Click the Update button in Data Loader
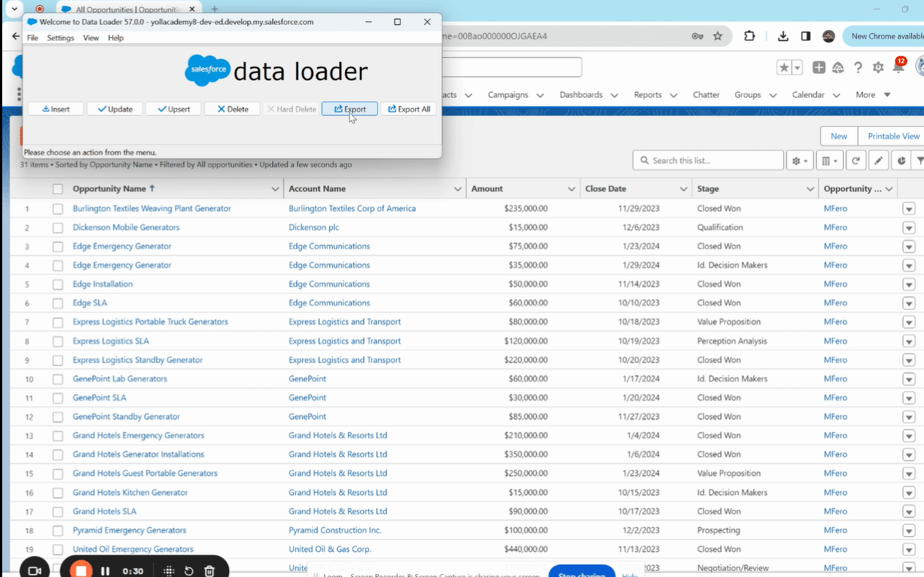Viewport: 924px width, 577px height. (x=114, y=109)
